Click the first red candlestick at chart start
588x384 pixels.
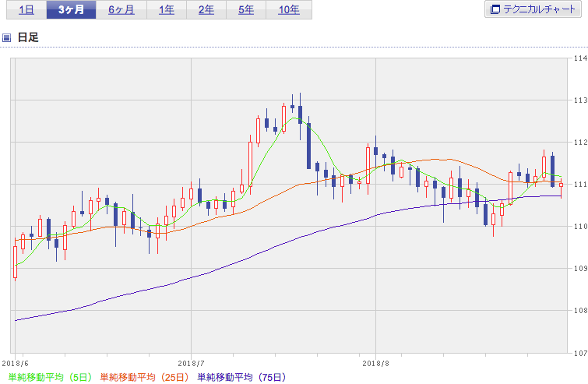coord(16,262)
